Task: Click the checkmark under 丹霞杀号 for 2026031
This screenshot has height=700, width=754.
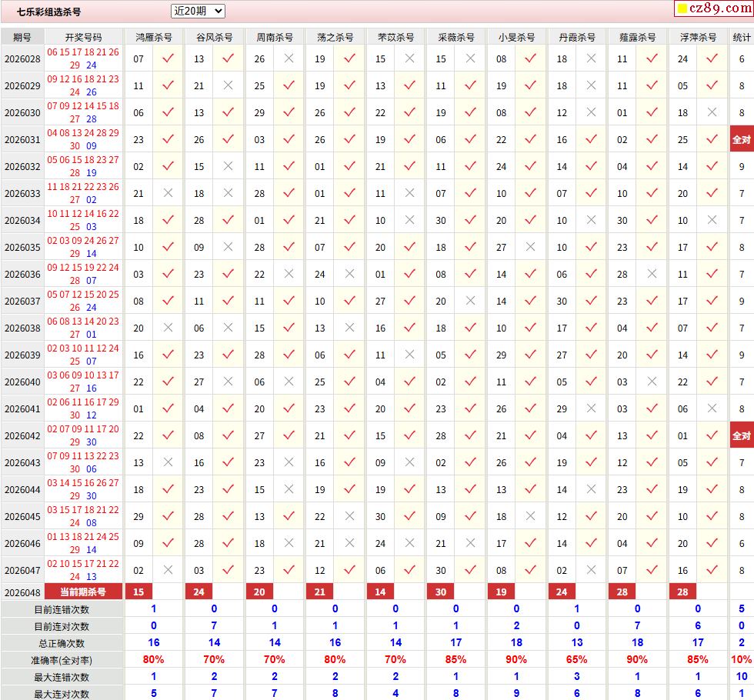Action: coord(591,139)
